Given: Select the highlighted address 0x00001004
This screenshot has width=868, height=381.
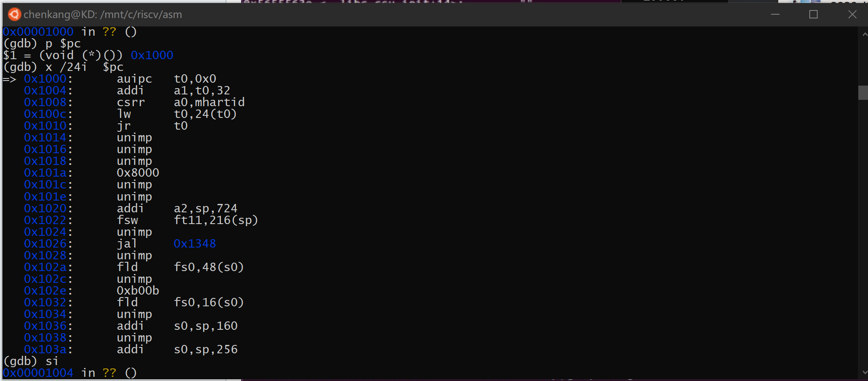Looking at the screenshot, I should click(x=38, y=373).
